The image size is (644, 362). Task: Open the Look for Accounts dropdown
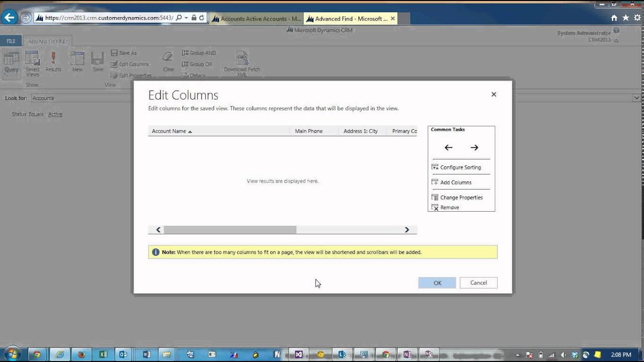636,98
